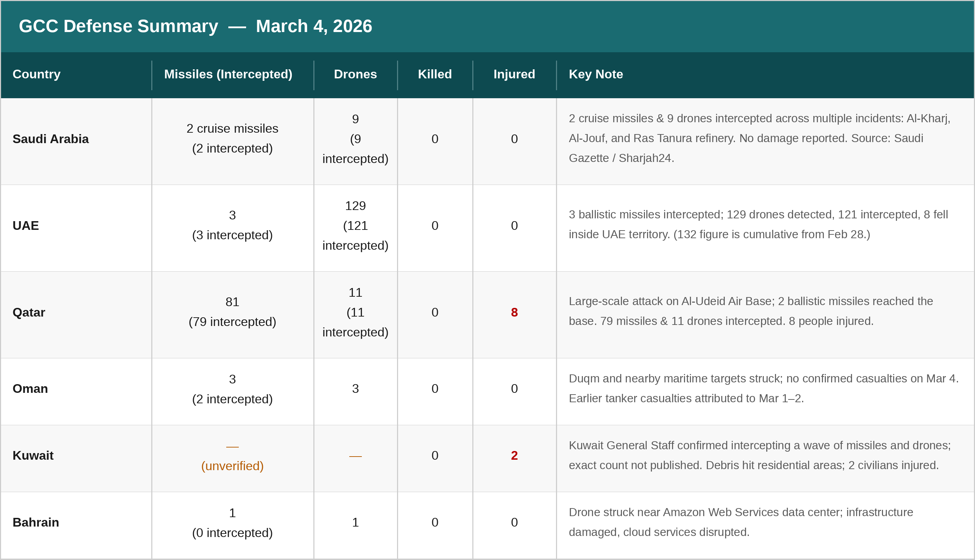
Task: Select the Drones column header
Action: (x=355, y=74)
